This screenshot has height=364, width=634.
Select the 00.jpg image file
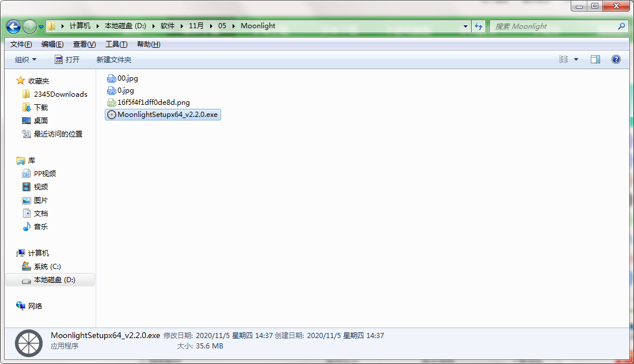click(127, 78)
